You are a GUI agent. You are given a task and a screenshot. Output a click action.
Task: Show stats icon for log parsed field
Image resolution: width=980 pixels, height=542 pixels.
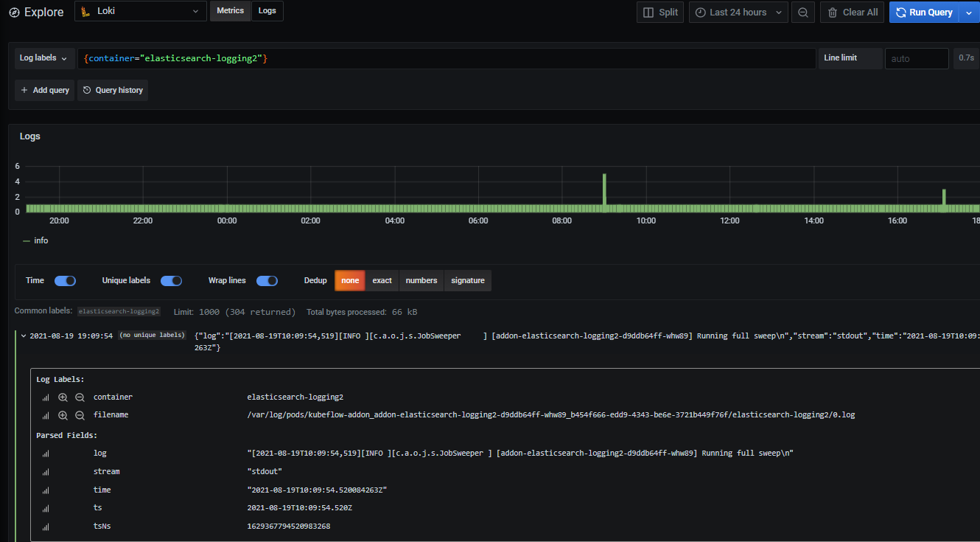pyautogui.click(x=46, y=454)
